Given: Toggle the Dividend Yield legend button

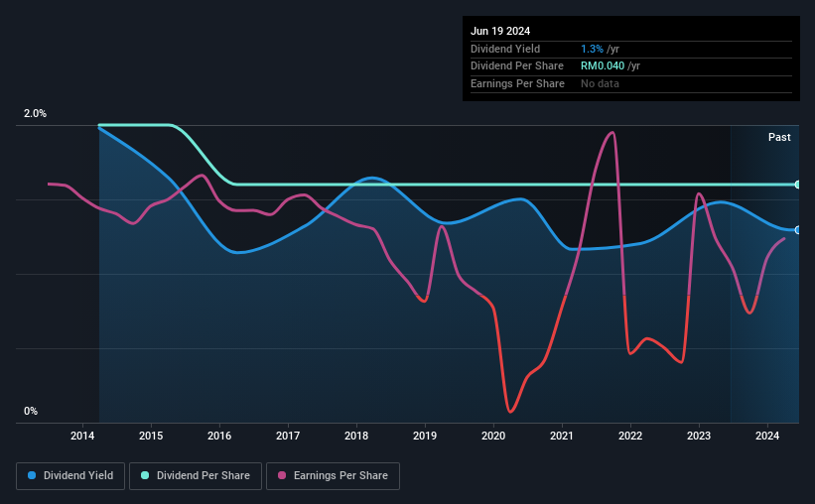Looking at the screenshot, I should pos(70,476).
